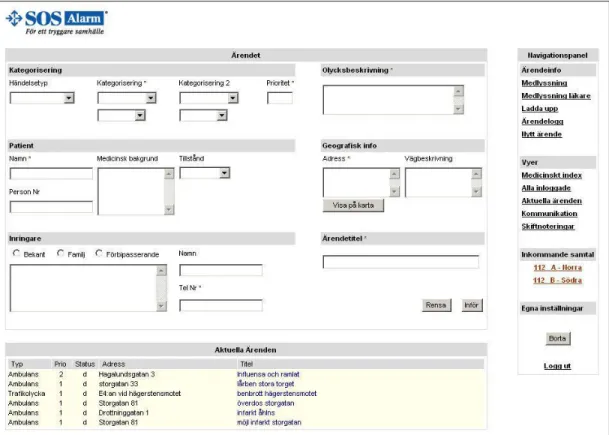Click the Trafikolycka type cell

click(x=26, y=394)
